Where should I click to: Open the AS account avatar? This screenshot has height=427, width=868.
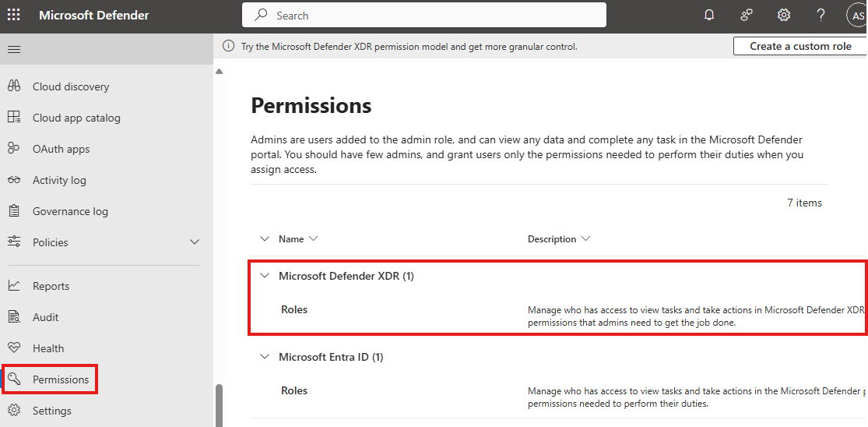coord(857,16)
